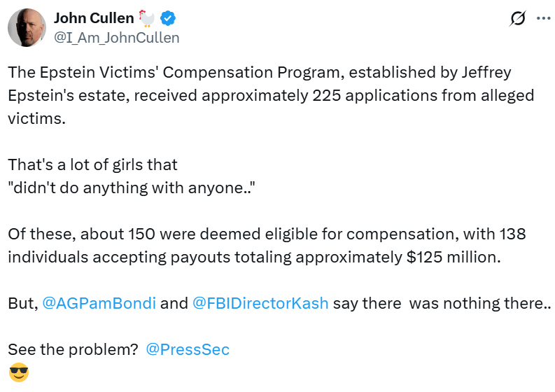Screen dimensions: 555x392
Task: Click John Cullen's profile avatar
Action: coord(27,27)
